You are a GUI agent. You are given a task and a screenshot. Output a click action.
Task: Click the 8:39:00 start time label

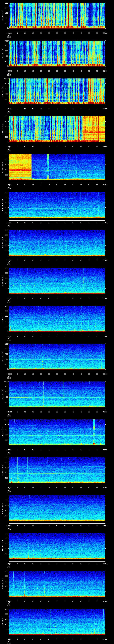tap(9, 412)
